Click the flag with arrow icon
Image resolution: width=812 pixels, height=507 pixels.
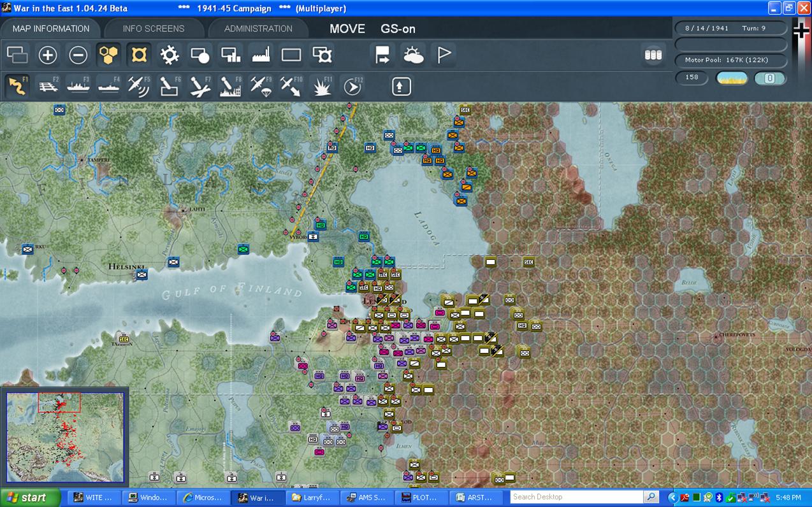[x=382, y=55]
